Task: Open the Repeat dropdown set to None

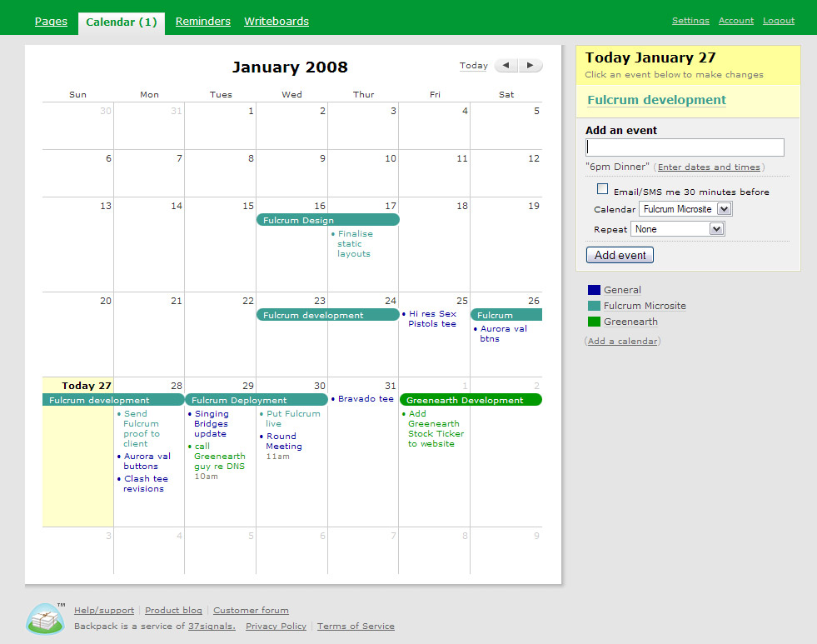Action: pyautogui.click(x=677, y=229)
